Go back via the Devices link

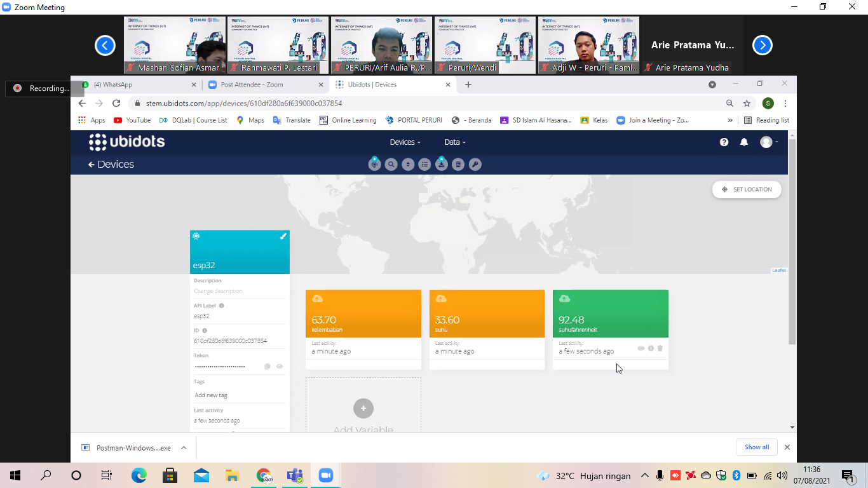(111, 165)
